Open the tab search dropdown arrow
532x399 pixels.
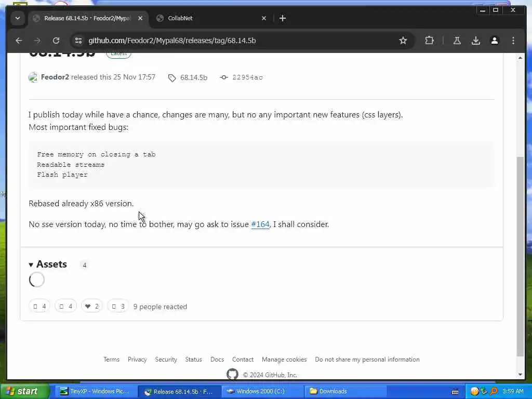18,18
